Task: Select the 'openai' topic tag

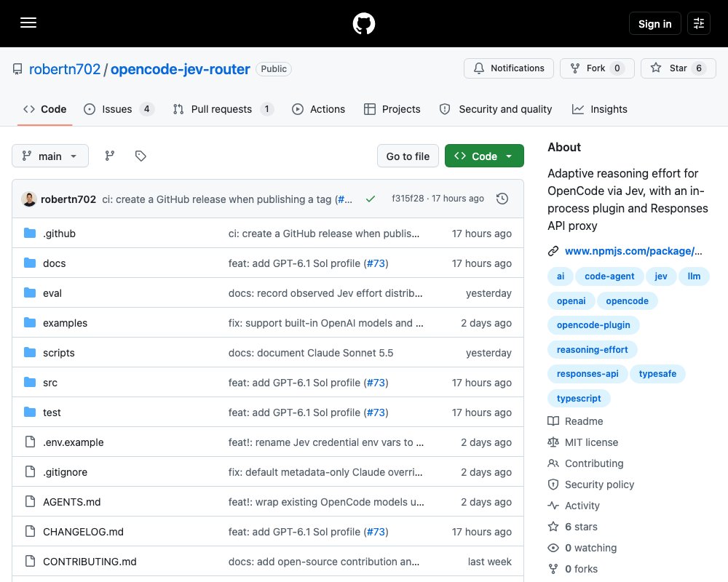Action: point(571,300)
